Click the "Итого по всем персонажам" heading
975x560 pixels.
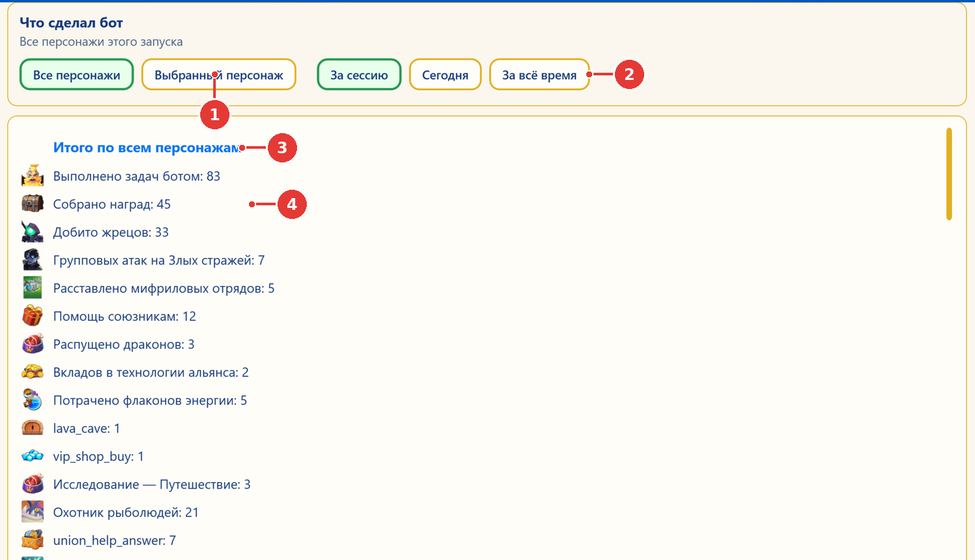click(147, 147)
